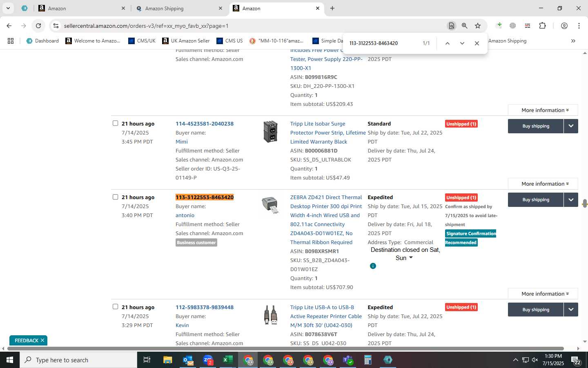Open Microsoft Teams from the taskbar

tap(348, 360)
